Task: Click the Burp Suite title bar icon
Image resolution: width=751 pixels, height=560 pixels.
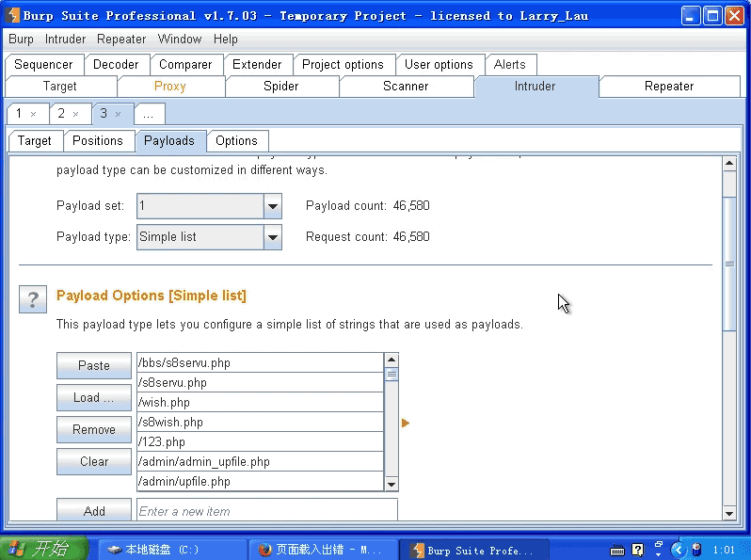Action: click(x=12, y=15)
